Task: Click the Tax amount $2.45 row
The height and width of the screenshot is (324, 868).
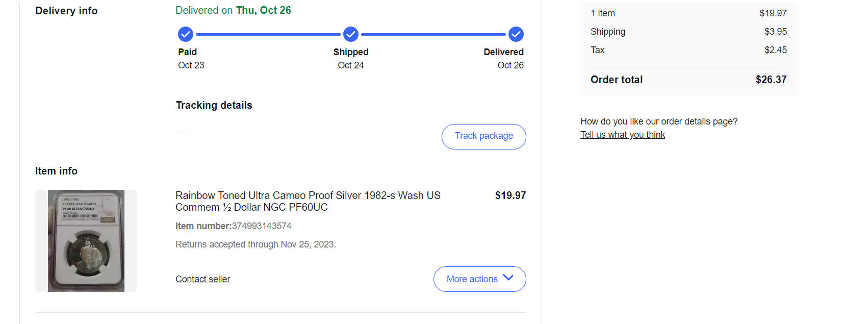Action: point(775,50)
